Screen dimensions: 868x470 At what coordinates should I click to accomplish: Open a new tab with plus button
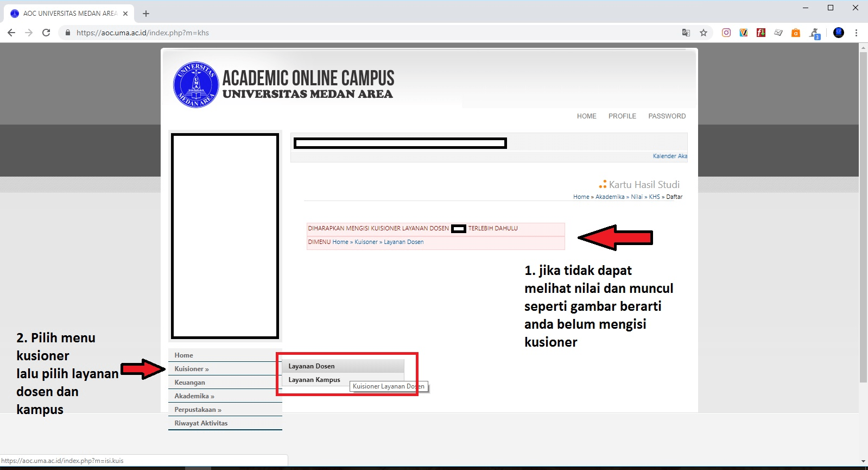coord(146,14)
